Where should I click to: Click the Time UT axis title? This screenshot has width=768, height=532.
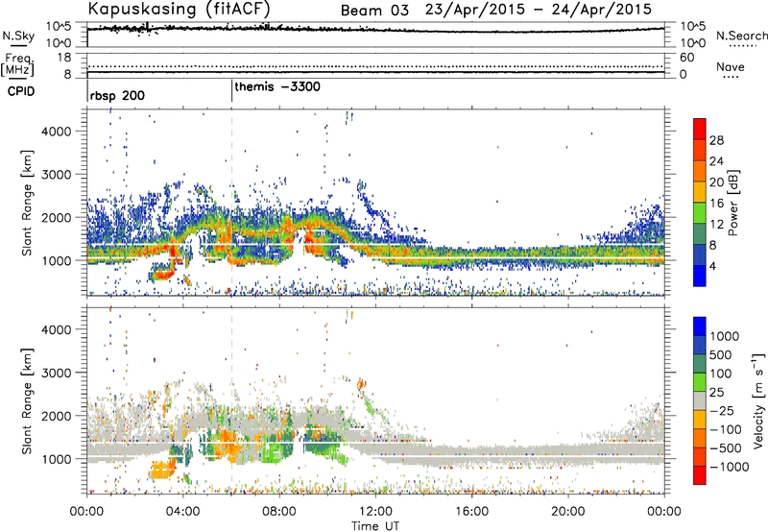[x=375, y=526]
